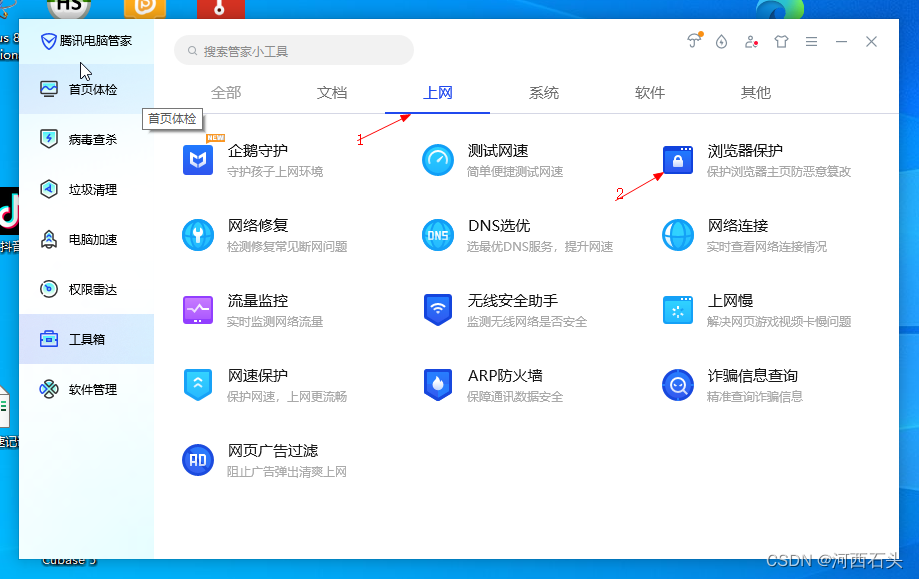Open the hamburger main menu

811,42
